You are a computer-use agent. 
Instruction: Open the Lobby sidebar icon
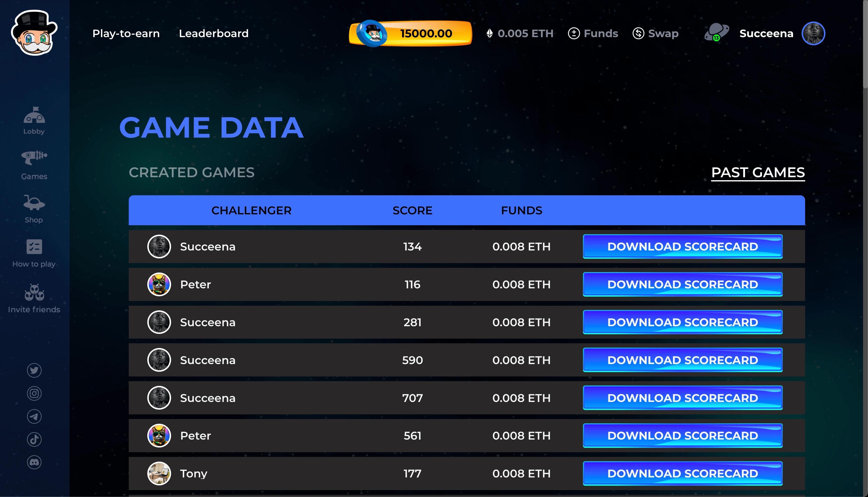(34, 115)
